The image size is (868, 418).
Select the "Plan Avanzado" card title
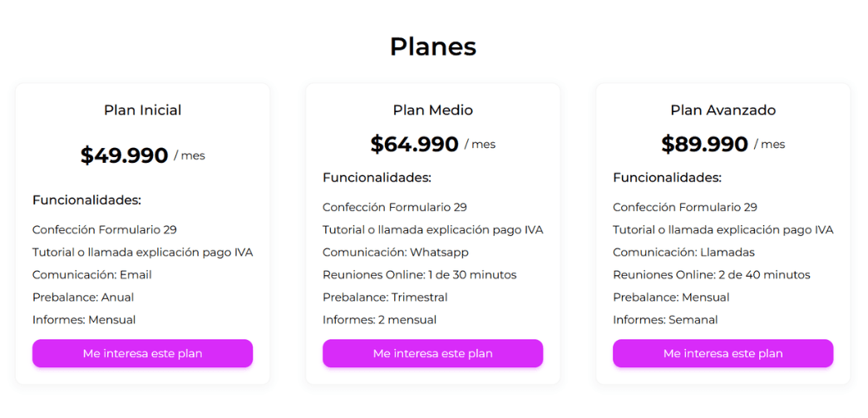tap(723, 110)
